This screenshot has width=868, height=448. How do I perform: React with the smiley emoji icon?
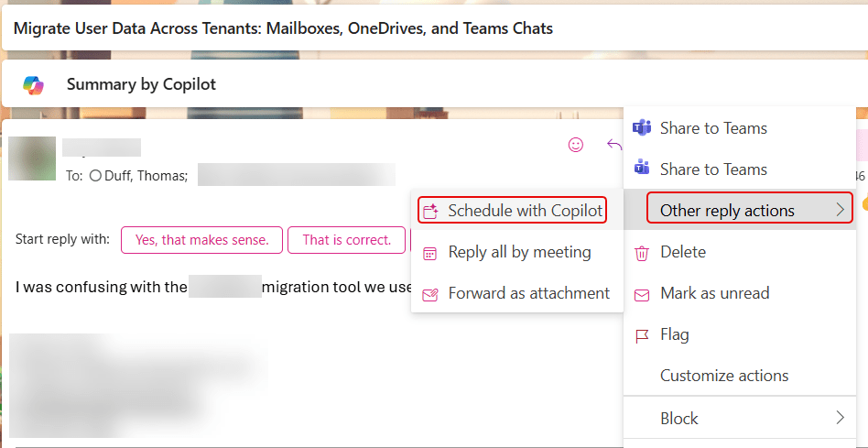click(x=576, y=144)
